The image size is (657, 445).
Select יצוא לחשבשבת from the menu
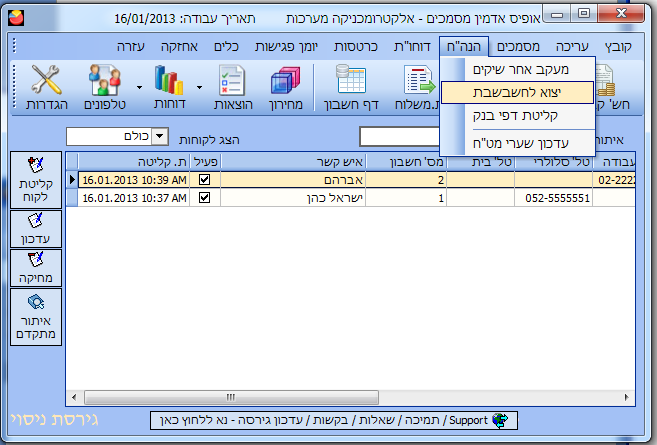coord(517,91)
